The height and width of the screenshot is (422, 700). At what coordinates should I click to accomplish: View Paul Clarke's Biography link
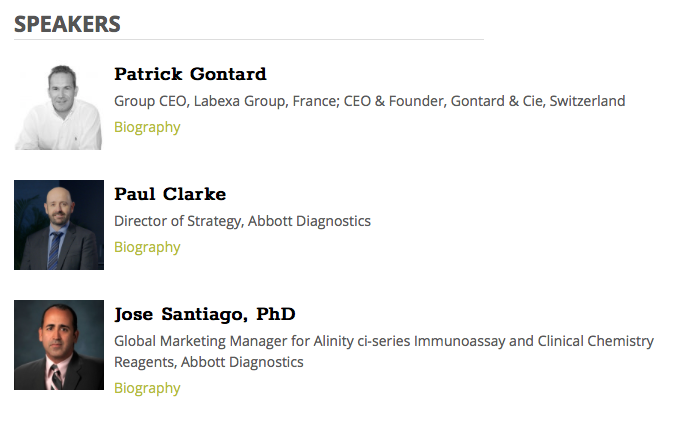tap(147, 247)
